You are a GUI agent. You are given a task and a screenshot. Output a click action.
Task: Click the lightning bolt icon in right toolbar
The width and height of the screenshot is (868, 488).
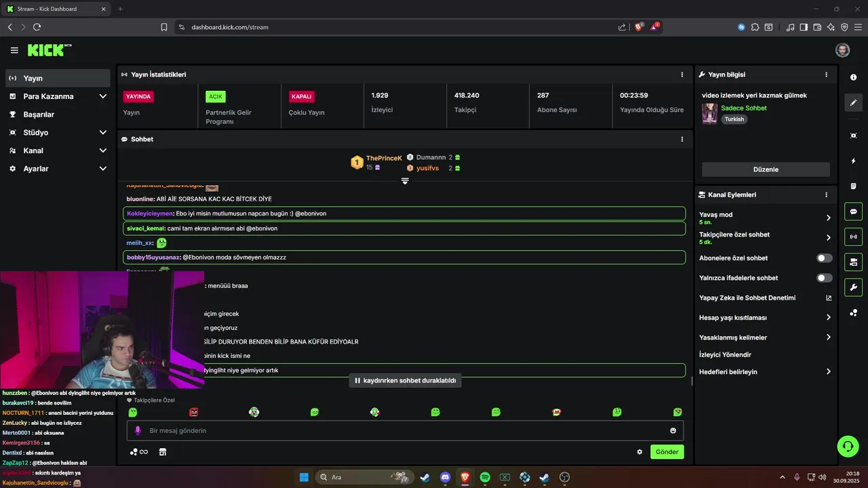853,161
